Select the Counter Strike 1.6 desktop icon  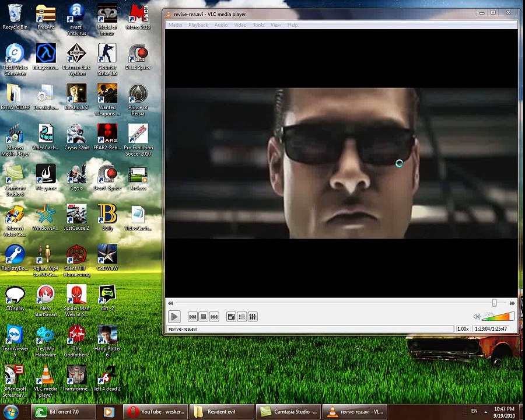pyautogui.click(x=107, y=60)
